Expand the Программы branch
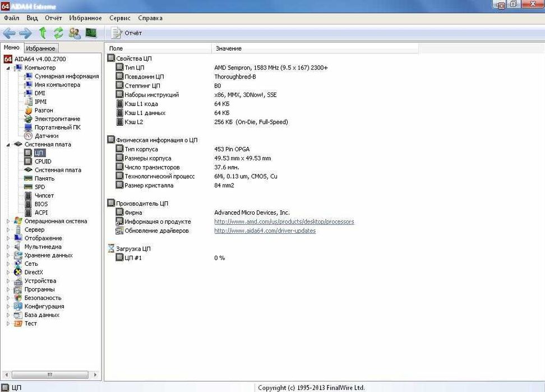This screenshot has height=392, width=545. pyautogui.click(x=8, y=289)
